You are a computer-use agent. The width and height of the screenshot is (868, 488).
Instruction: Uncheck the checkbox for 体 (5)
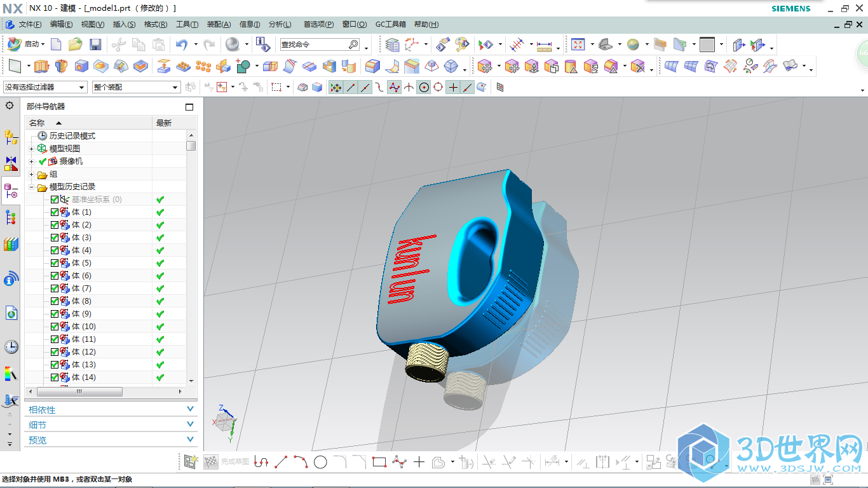click(x=54, y=263)
